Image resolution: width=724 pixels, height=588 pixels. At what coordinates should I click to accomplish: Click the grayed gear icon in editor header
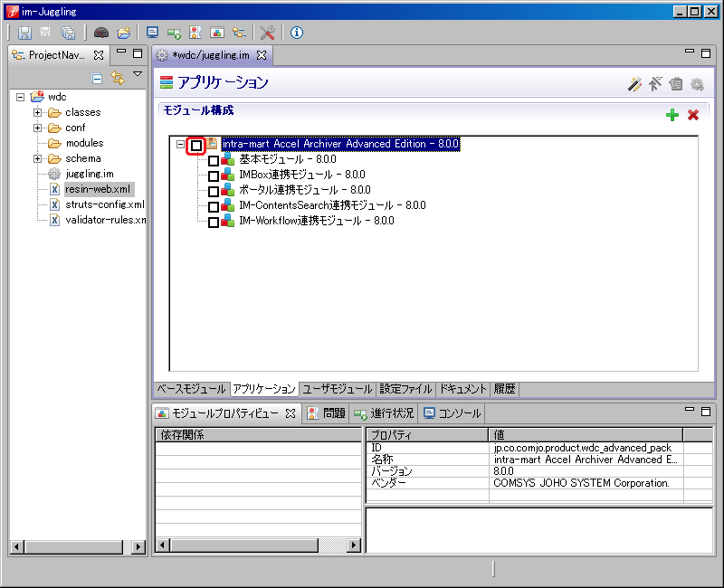[x=697, y=84]
